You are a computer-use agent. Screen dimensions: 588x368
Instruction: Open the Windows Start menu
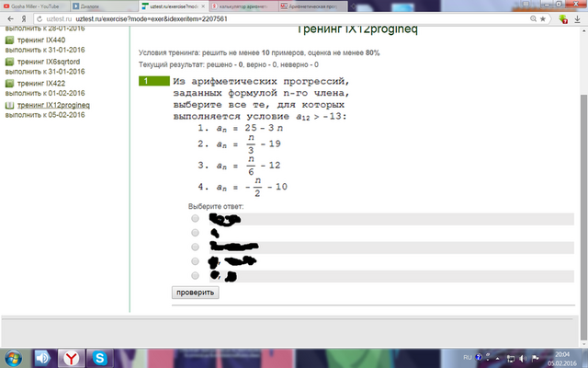coord(14,358)
